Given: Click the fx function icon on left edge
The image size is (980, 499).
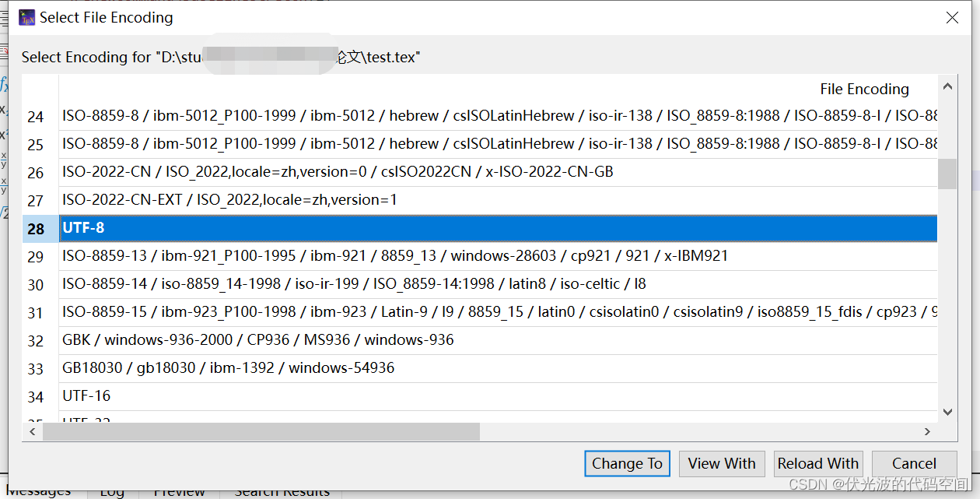Looking at the screenshot, I should [x=5, y=83].
